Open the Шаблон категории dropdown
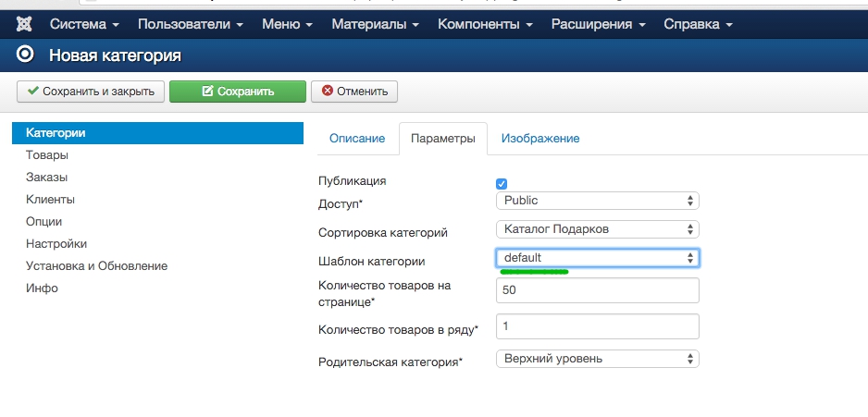The height and width of the screenshot is (417, 868). [597, 258]
